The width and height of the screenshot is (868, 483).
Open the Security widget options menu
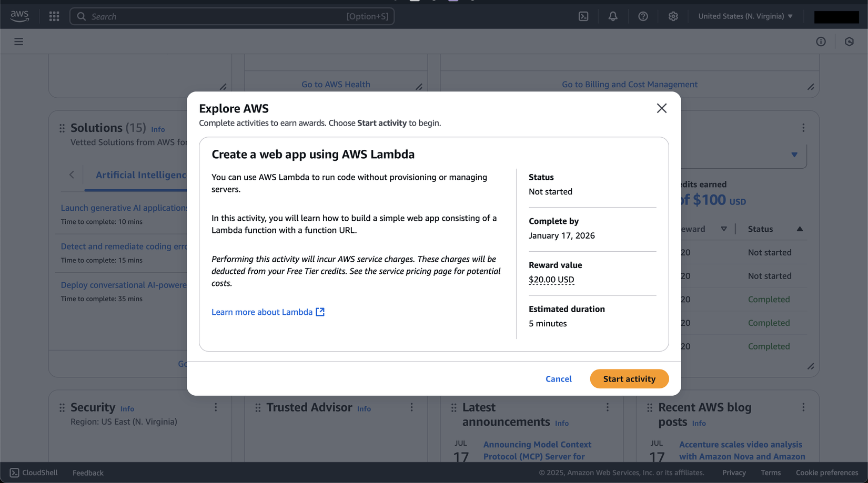click(216, 407)
